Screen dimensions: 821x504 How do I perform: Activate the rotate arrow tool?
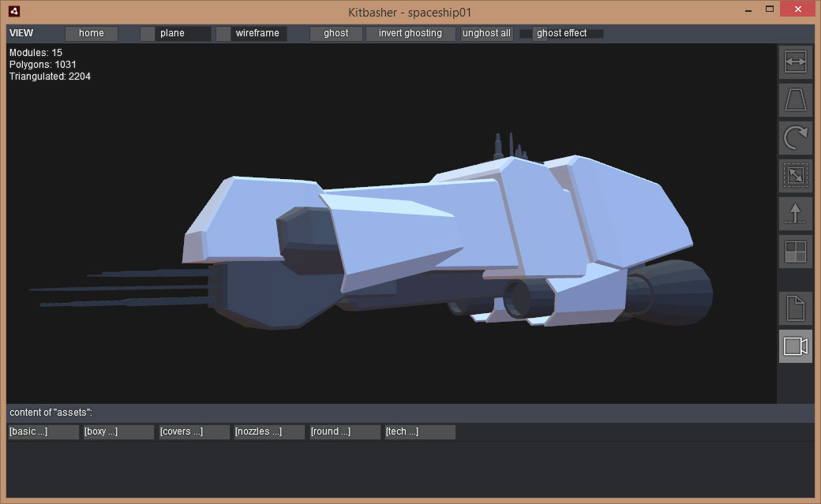pyautogui.click(x=795, y=139)
